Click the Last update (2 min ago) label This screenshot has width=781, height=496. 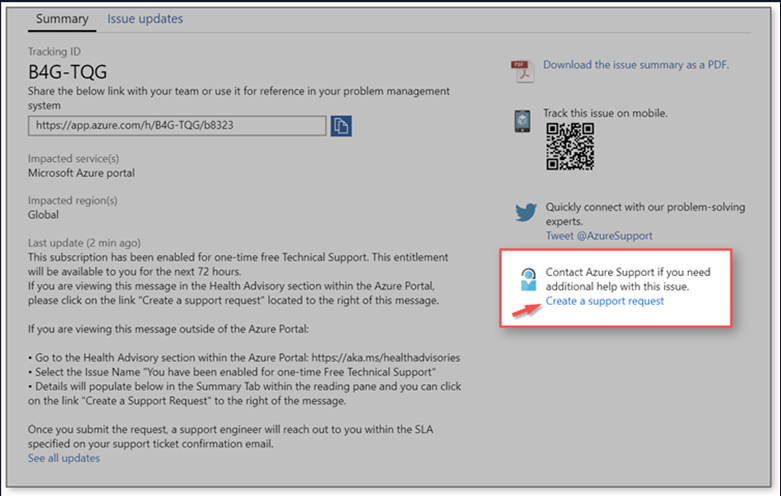pos(84,243)
